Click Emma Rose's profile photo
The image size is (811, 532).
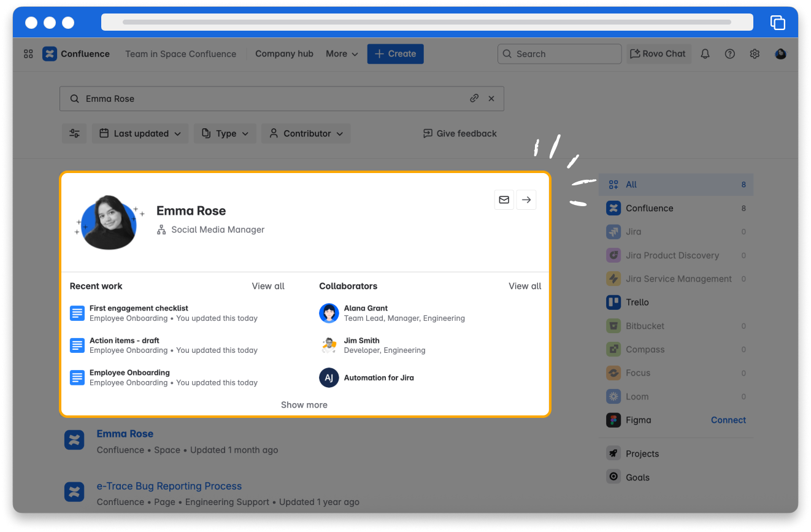coord(109,222)
